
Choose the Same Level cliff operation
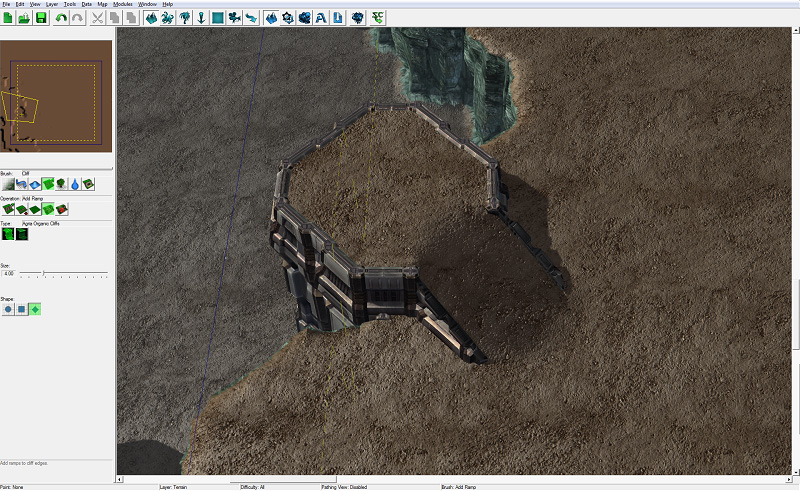(x=35, y=209)
